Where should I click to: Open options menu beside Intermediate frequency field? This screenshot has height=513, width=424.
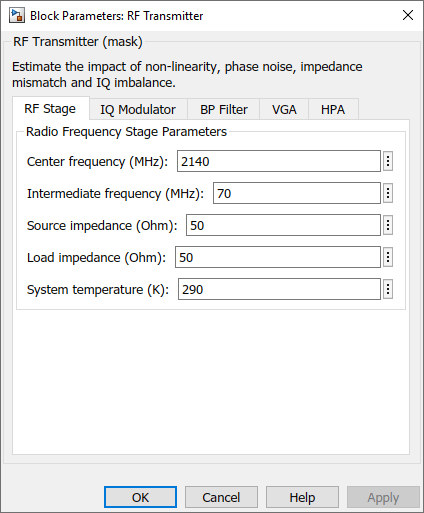pyautogui.click(x=388, y=193)
